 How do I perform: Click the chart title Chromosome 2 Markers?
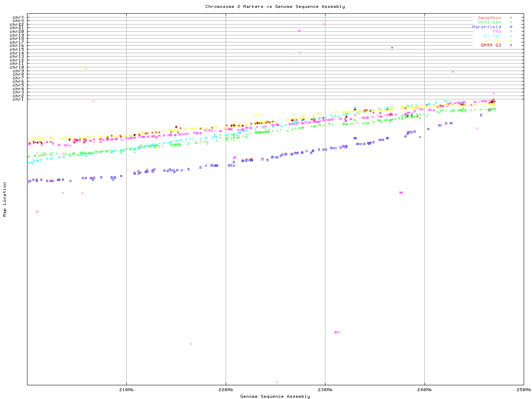pyautogui.click(x=275, y=7)
